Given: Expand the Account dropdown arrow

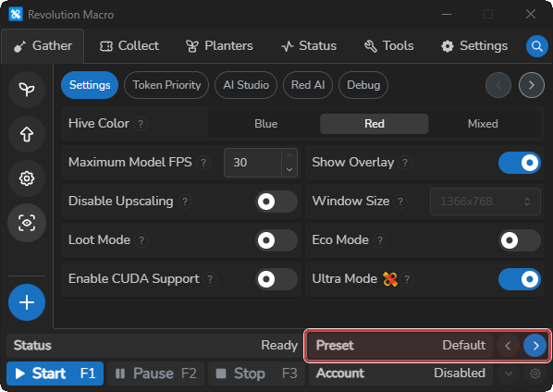Looking at the screenshot, I should point(509,374).
